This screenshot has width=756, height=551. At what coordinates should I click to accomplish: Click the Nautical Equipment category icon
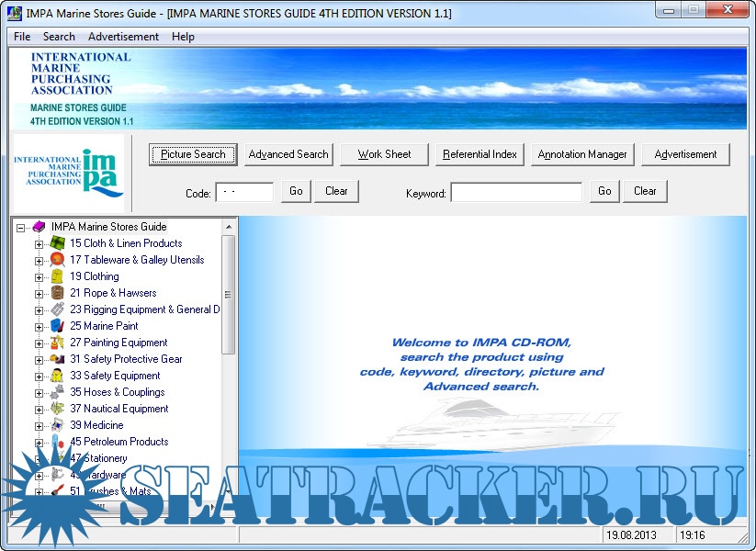pyautogui.click(x=57, y=409)
